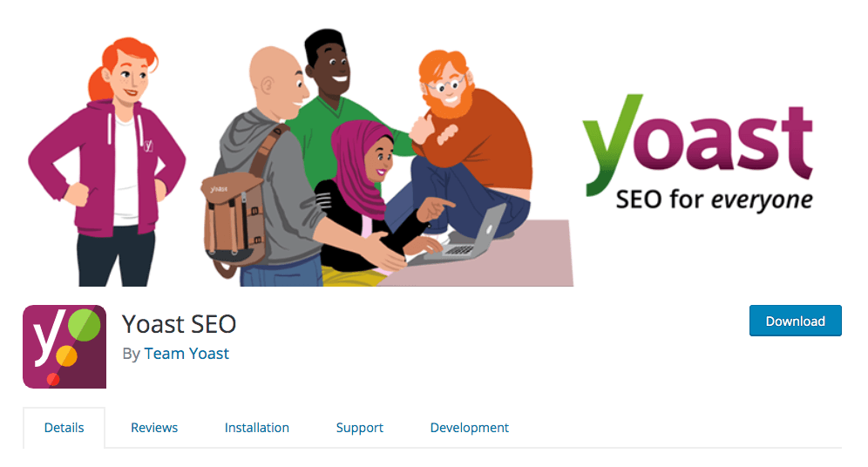This screenshot has width=868, height=467.
Task: Open the Details tab
Action: (x=64, y=428)
